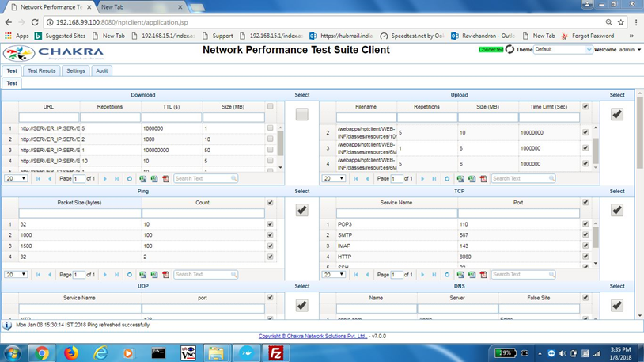644x362 pixels.
Task: Uncheck the SMTP row checkbox in TCP
Action: click(x=585, y=234)
